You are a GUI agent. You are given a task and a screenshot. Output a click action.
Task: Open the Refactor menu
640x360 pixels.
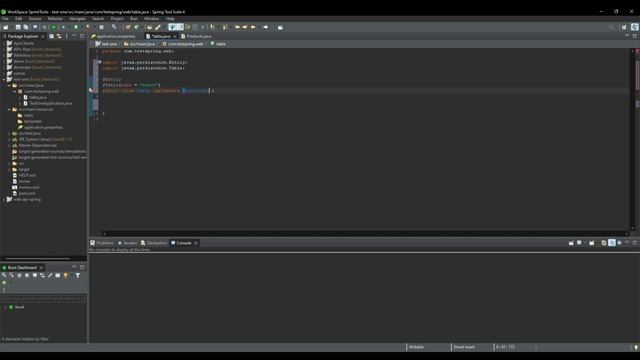pyautogui.click(x=55, y=19)
